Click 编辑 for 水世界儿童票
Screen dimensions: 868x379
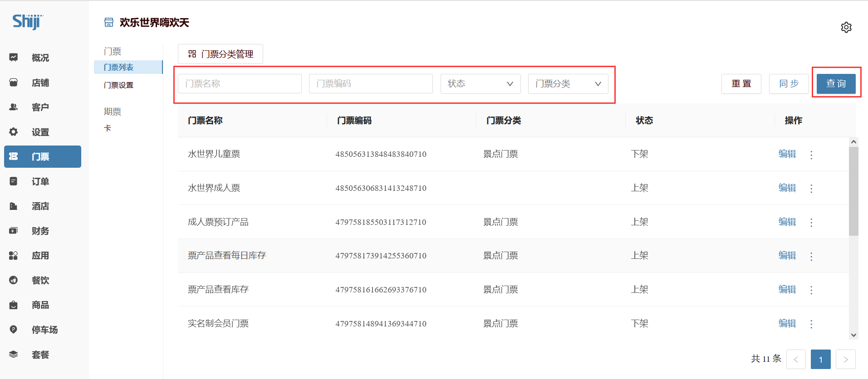(x=787, y=154)
